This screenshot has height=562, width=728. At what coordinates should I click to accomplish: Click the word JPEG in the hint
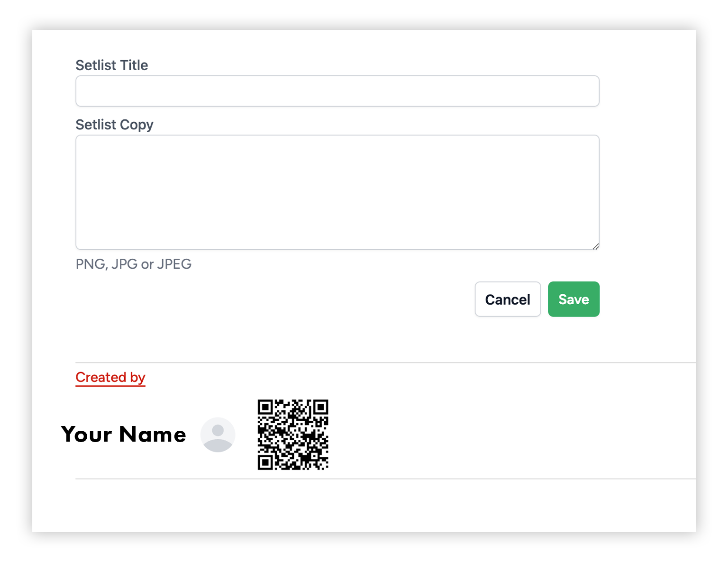[174, 264]
